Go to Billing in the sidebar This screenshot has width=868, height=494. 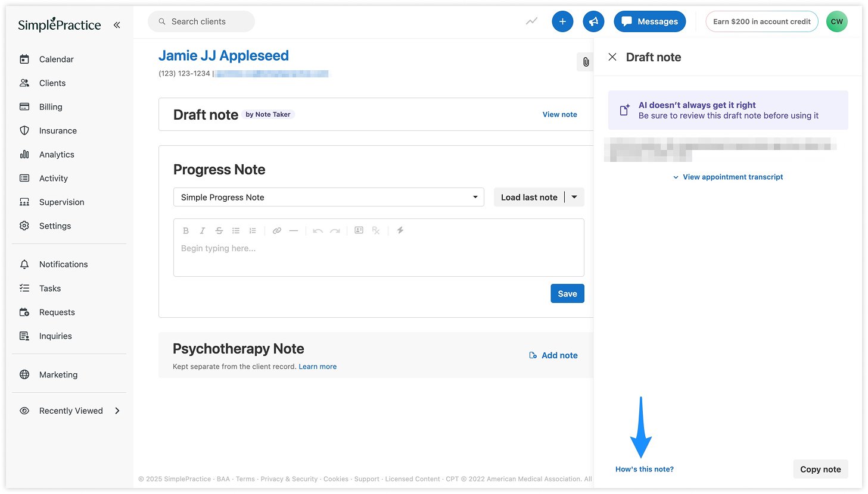pos(51,107)
